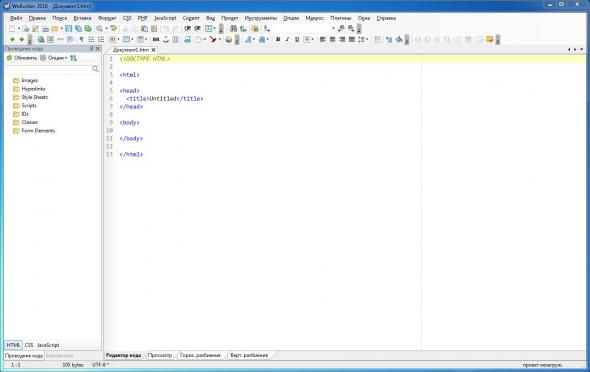Open the CSS menu
Viewport: 590px width, 372px height.
point(127,18)
